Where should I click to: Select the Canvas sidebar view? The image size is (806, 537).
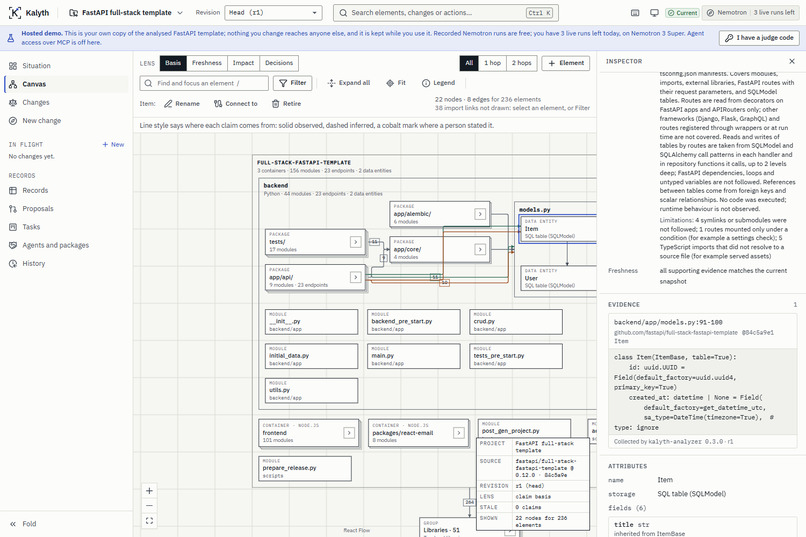point(66,84)
